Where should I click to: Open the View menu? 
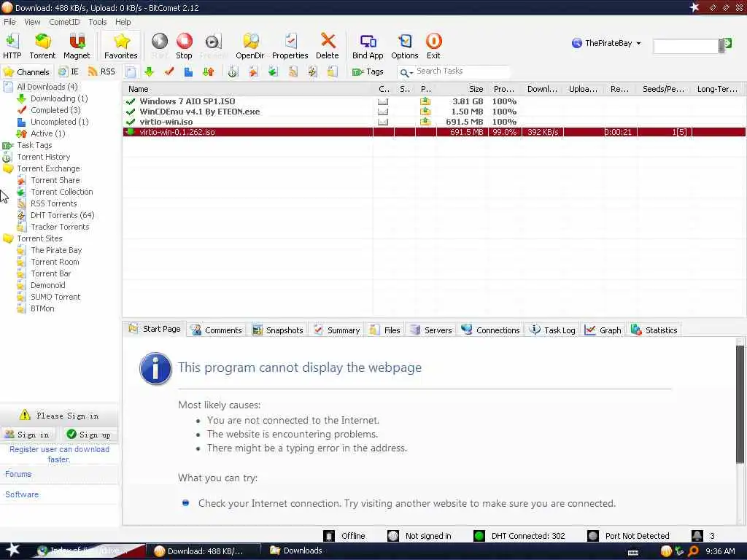point(32,22)
